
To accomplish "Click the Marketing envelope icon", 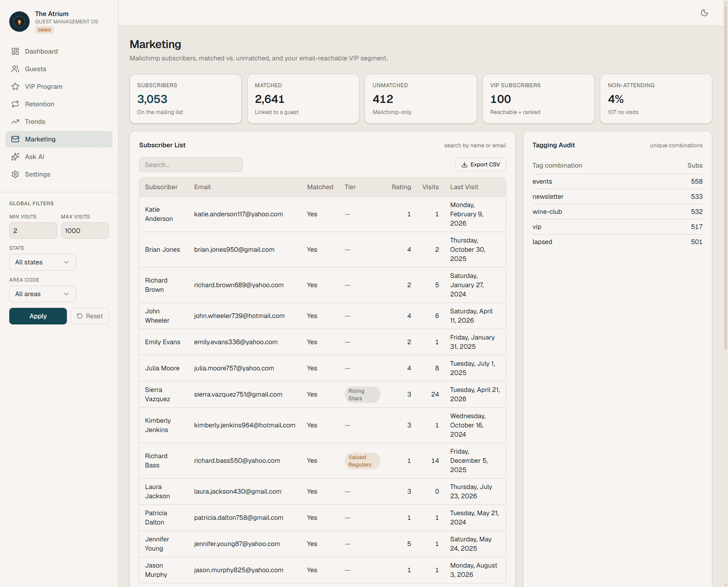I will pos(15,139).
